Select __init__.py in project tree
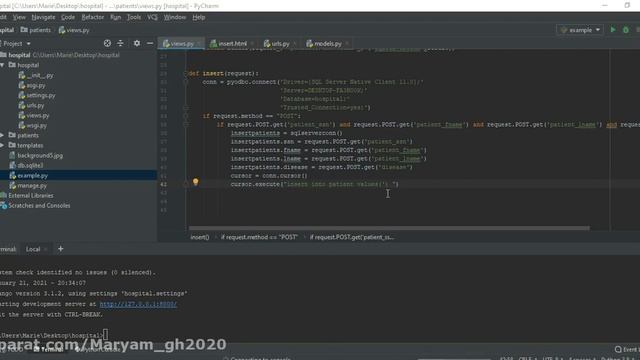This screenshot has width=640, height=360. point(36,75)
